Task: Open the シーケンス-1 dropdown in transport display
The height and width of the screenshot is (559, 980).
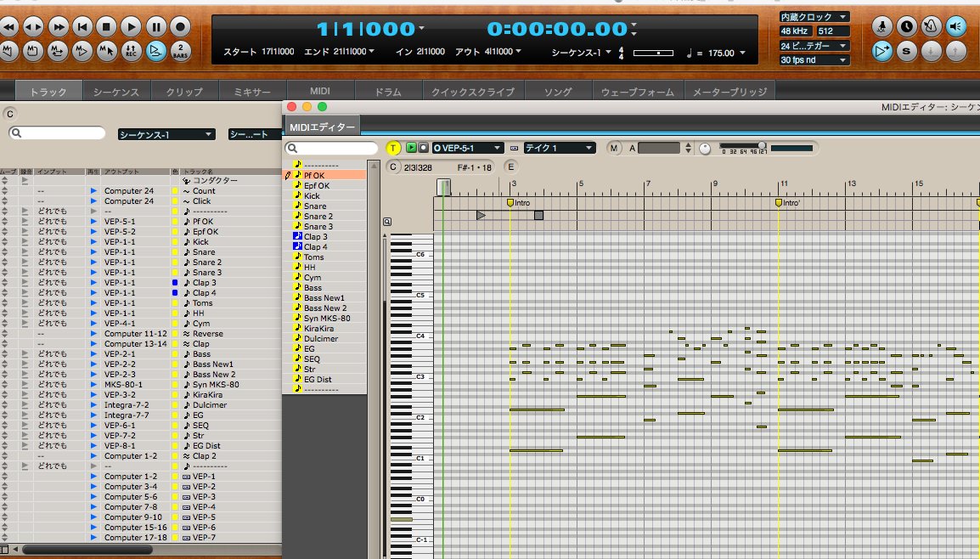Action: (581, 53)
